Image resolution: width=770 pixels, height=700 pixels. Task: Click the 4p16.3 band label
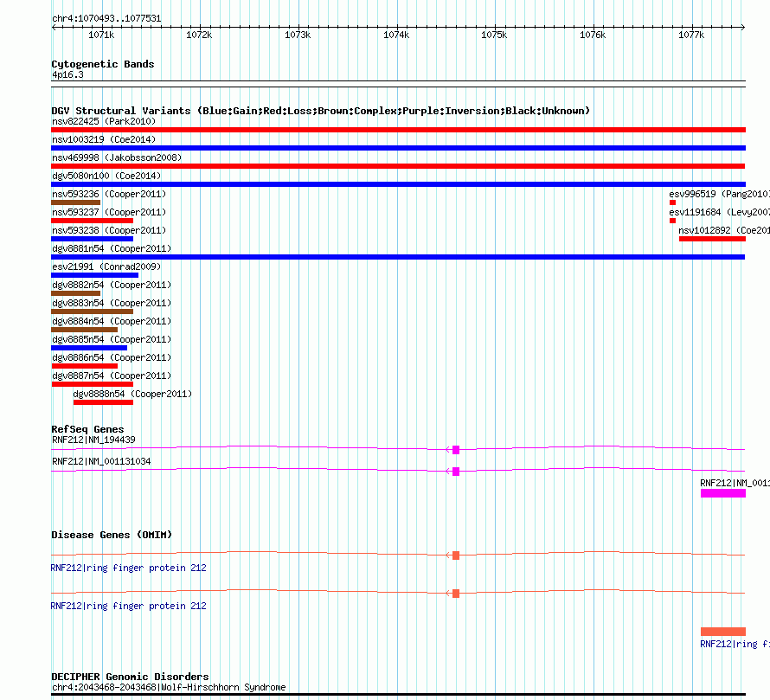click(x=67, y=74)
